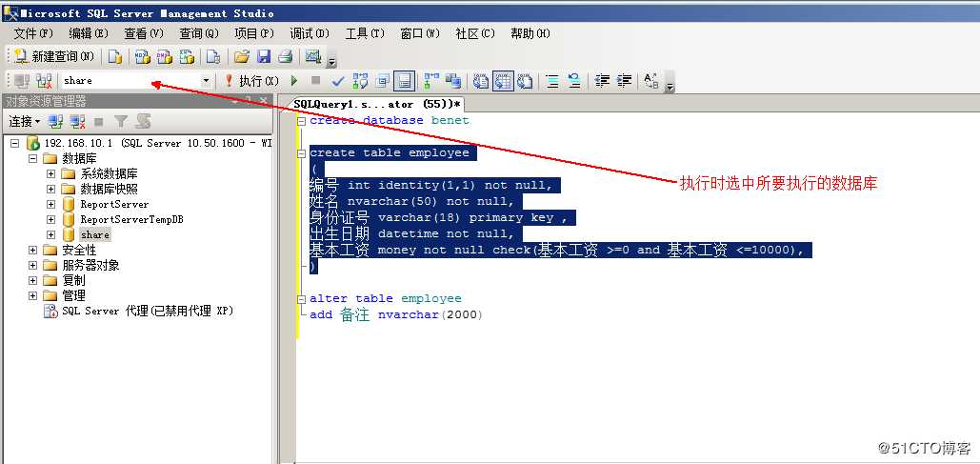The image size is (980, 464).
Task: Uncomment the selected lines
Action: coord(574,81)
